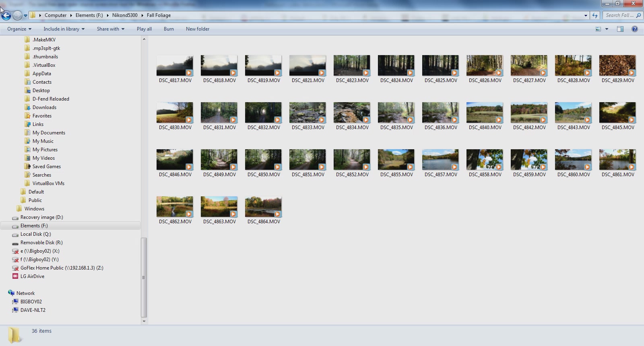
Task: Select the LG AirDrive icon in sidebar
Action: pyautogui.click(x=15, y=276)
